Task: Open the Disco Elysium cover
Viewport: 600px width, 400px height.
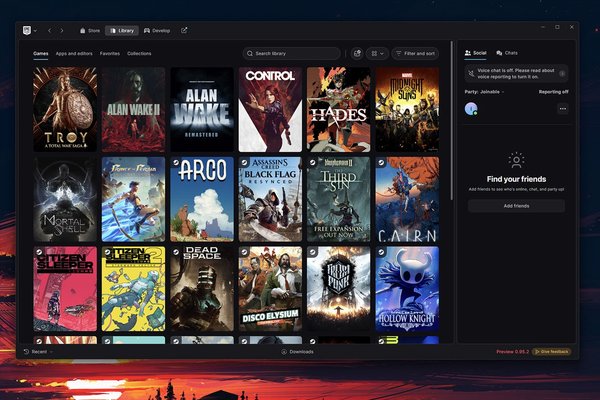Action: [270, 289]
